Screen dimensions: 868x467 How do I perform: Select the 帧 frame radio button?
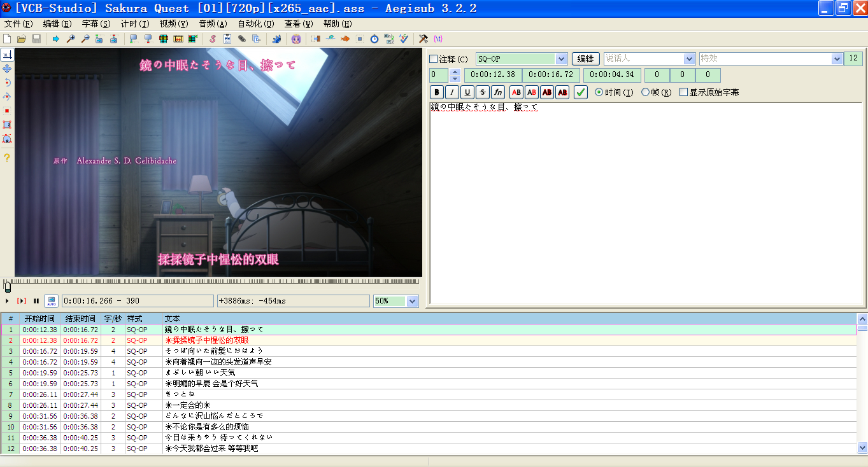(645, 92)
